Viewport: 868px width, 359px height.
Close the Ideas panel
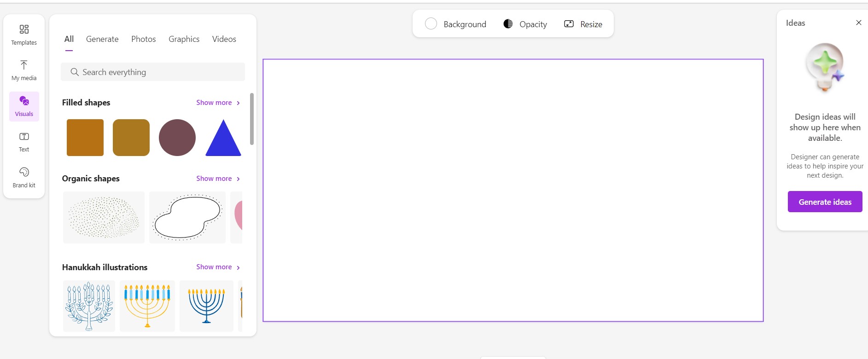[858, 23]
